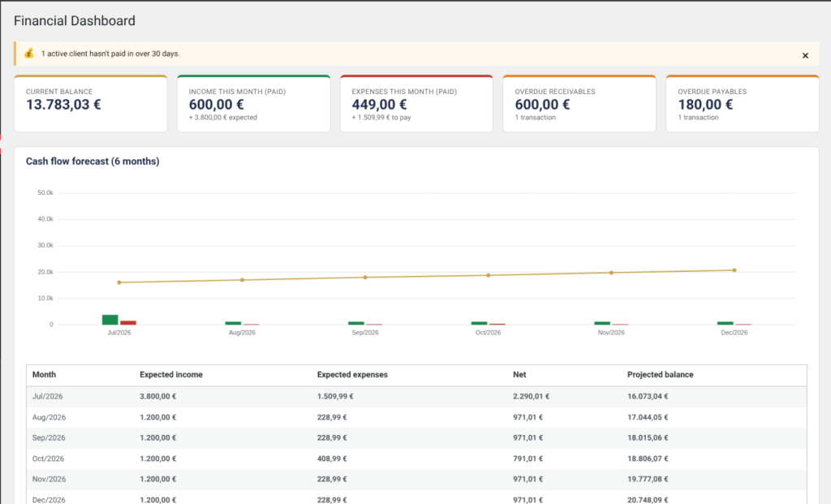Click the 13.783,03 € balance value
The width and height of the screenshot is (831, 504).
click(x=63, y=105)
